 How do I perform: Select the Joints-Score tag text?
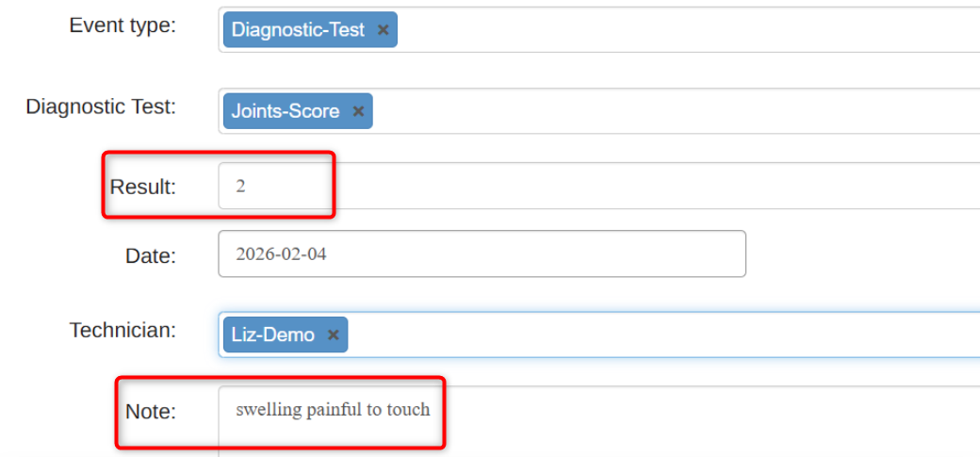pos(286,111)
